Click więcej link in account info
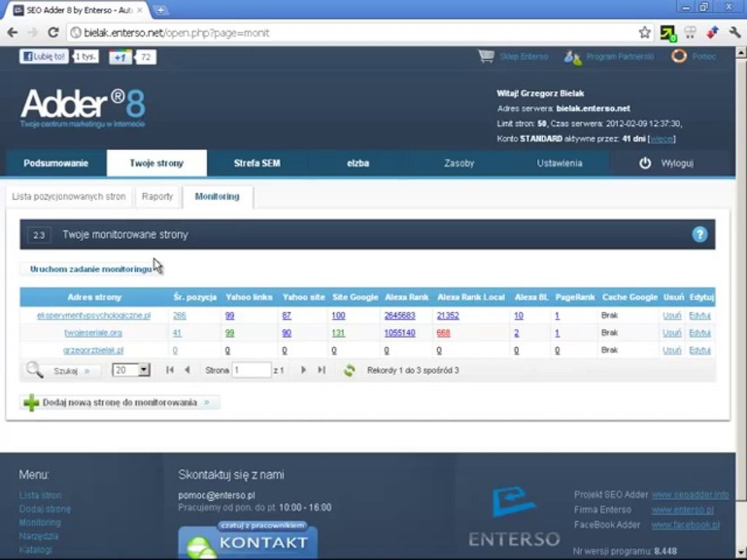This screenshot has height=560, width=747. pos(661,139)
